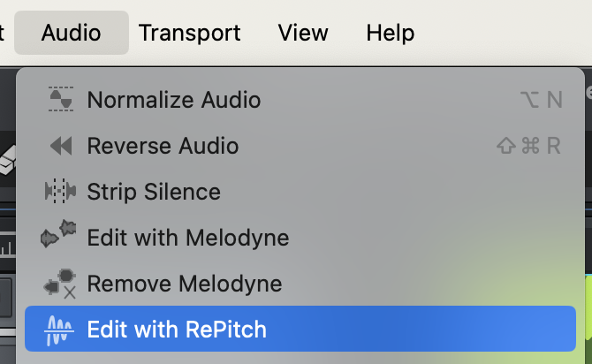Click the eraser tool icon behind the menu

pyautogui.click(x=7, y=162)
